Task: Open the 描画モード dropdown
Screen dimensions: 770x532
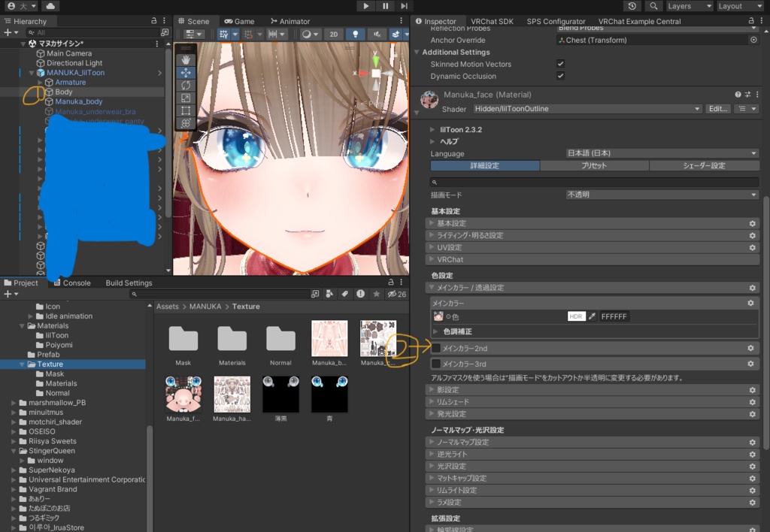Action: tap(662, 195)
